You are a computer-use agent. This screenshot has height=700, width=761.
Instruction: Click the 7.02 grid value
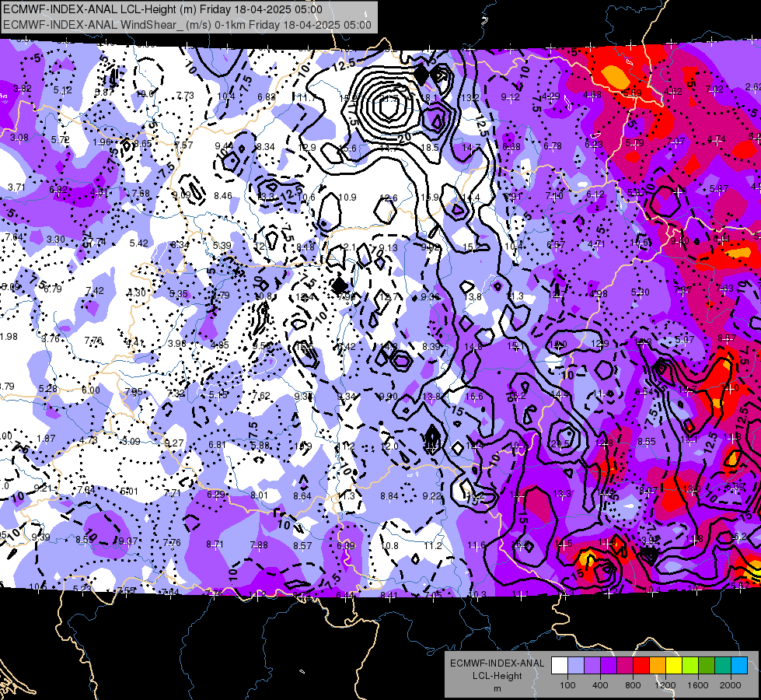click(x=714, y=89)
